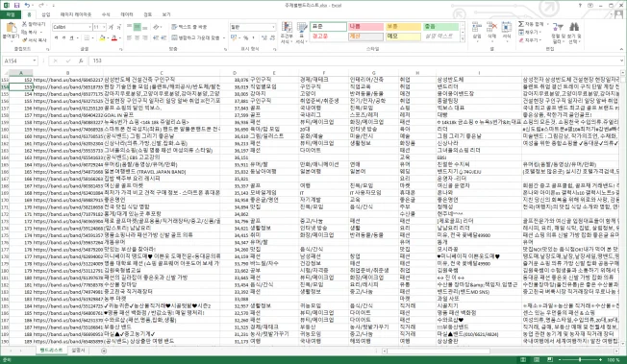Click the Format Painter brush icon
627x364 pixels.
tap(24, 40)
